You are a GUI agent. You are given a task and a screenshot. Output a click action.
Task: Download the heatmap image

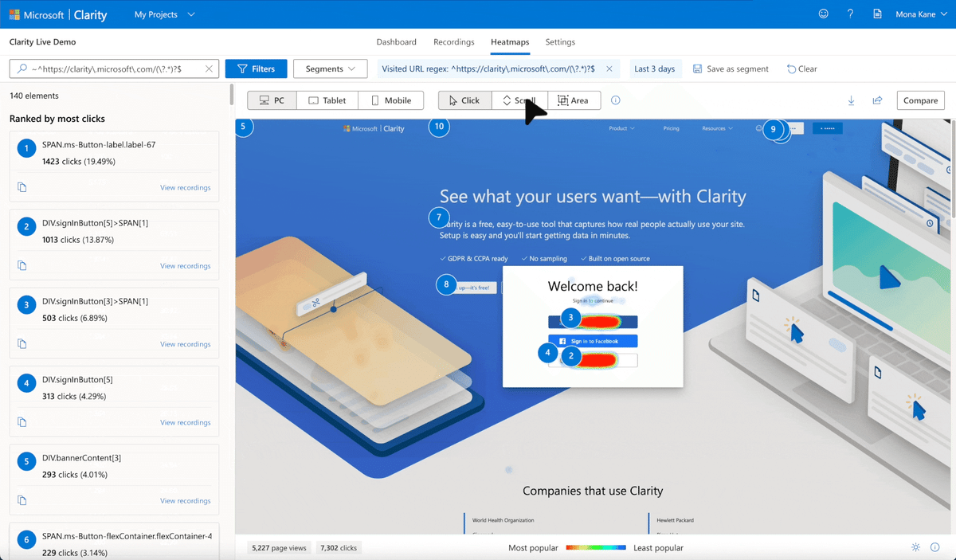click(851, 100)
